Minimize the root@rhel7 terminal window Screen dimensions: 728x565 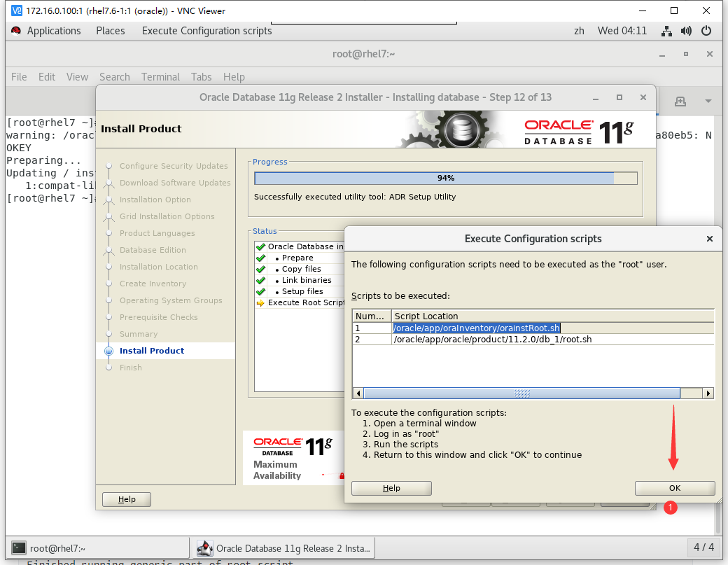(x=662, y=55)
